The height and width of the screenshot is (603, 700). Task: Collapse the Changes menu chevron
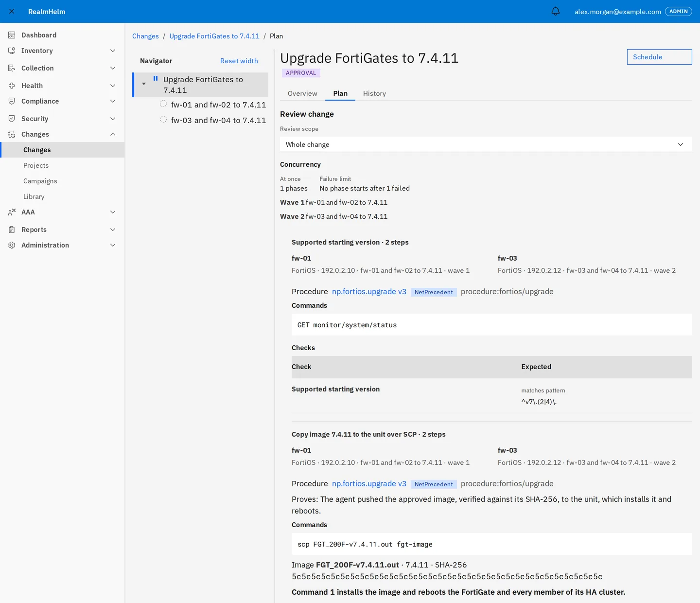tap(113, 134)
